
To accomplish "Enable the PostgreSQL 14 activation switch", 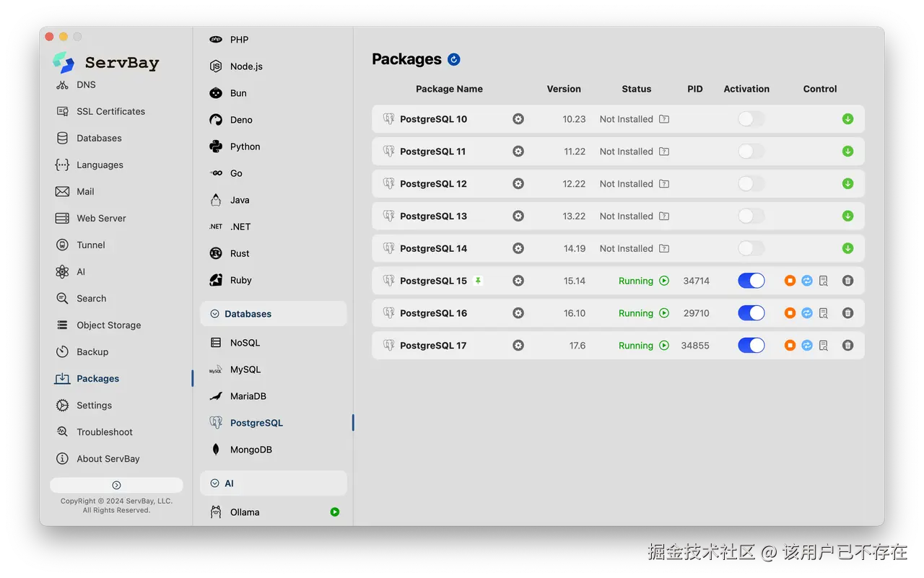I will tap(751, 248).
